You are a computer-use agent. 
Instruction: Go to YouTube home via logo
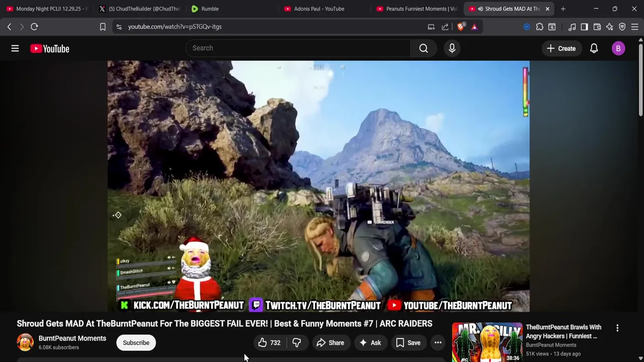[49, 48]
